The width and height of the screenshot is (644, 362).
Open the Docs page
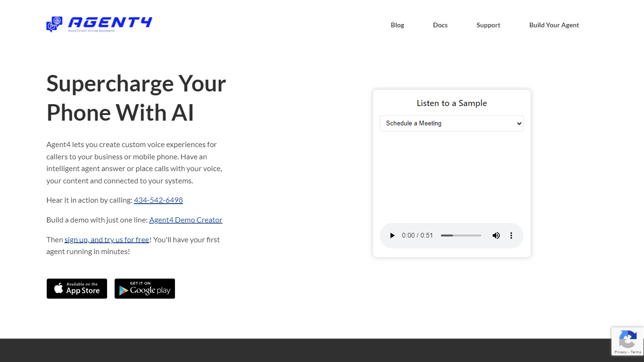(440, 25)
